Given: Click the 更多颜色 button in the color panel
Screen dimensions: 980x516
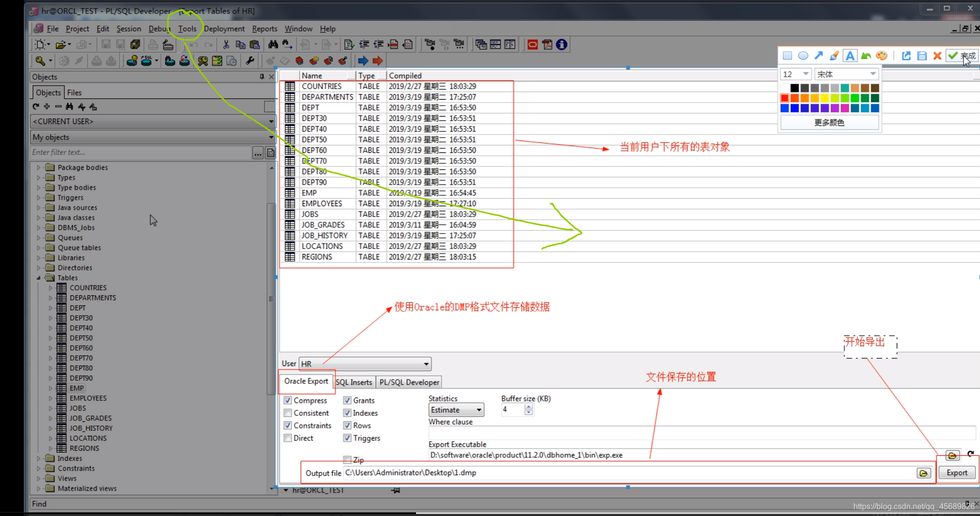Looking at the screenshot, I should tap(829, 123).
